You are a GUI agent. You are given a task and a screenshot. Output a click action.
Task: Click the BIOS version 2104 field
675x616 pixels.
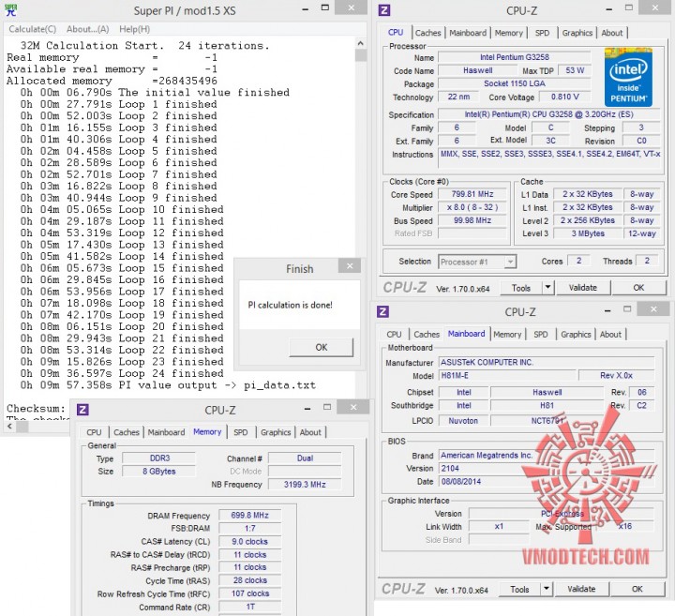coord(547,469)
